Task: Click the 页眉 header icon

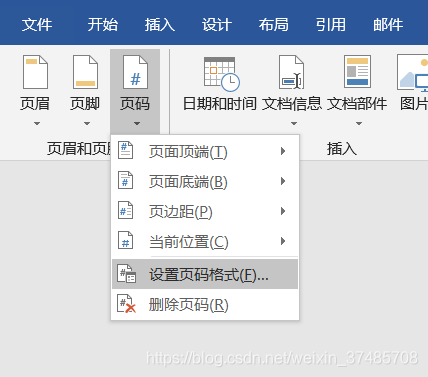Action: (35, 72)
